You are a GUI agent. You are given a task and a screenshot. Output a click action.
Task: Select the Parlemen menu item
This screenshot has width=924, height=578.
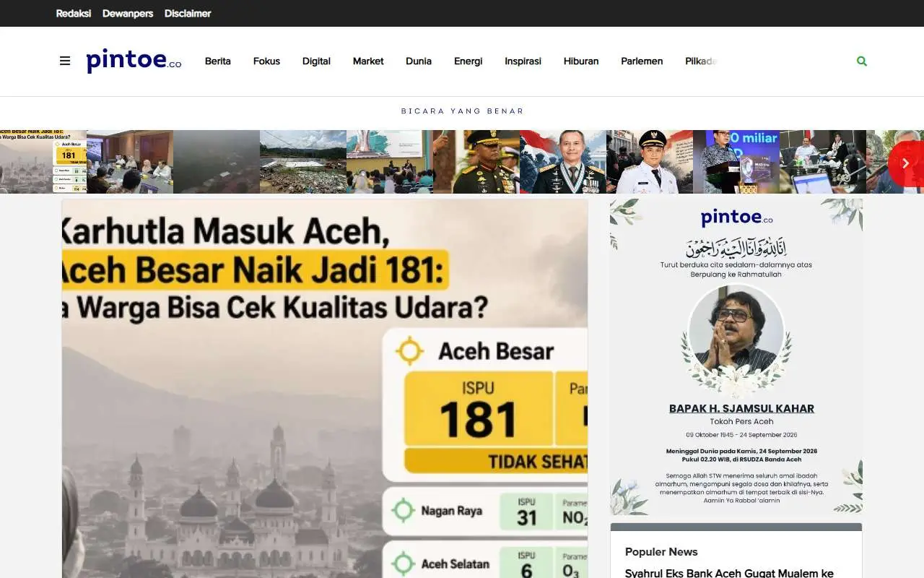click(642, 61)
